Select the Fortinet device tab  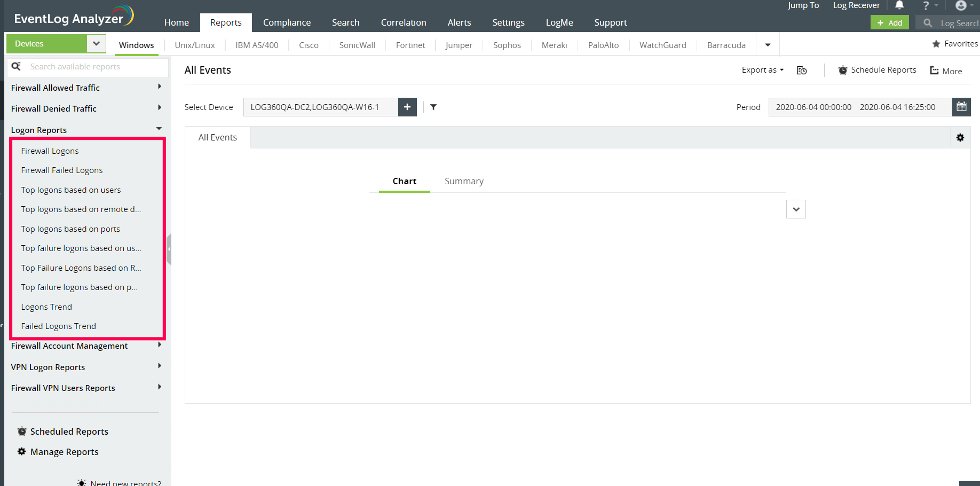pos(410,45)
